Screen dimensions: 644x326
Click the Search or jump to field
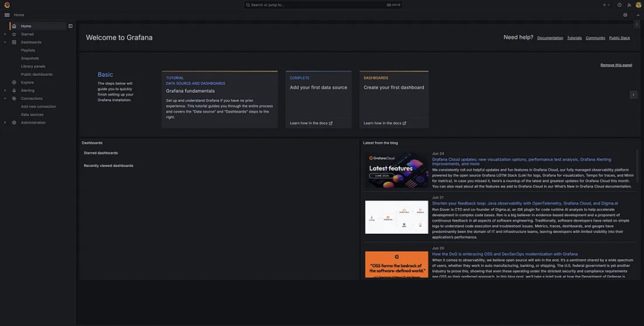click(323, 5)
